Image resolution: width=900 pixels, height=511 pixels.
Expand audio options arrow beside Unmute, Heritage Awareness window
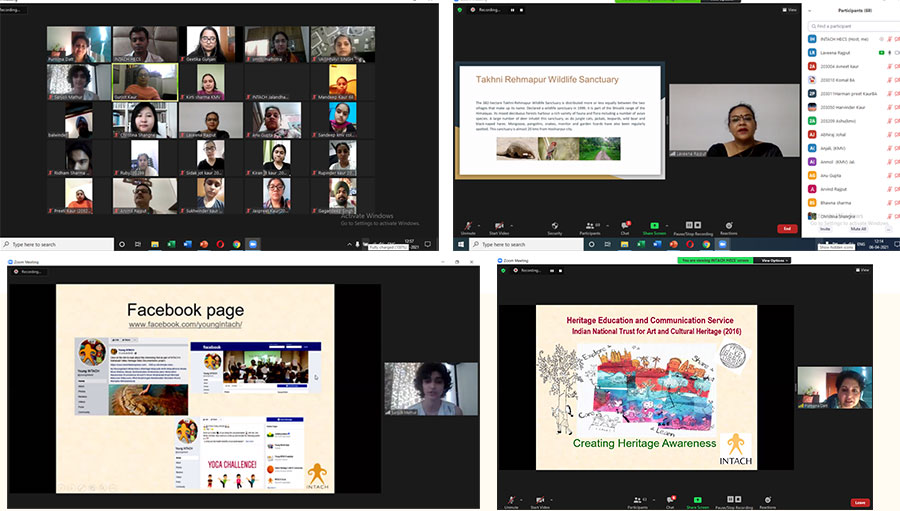(x=521, y=500)
